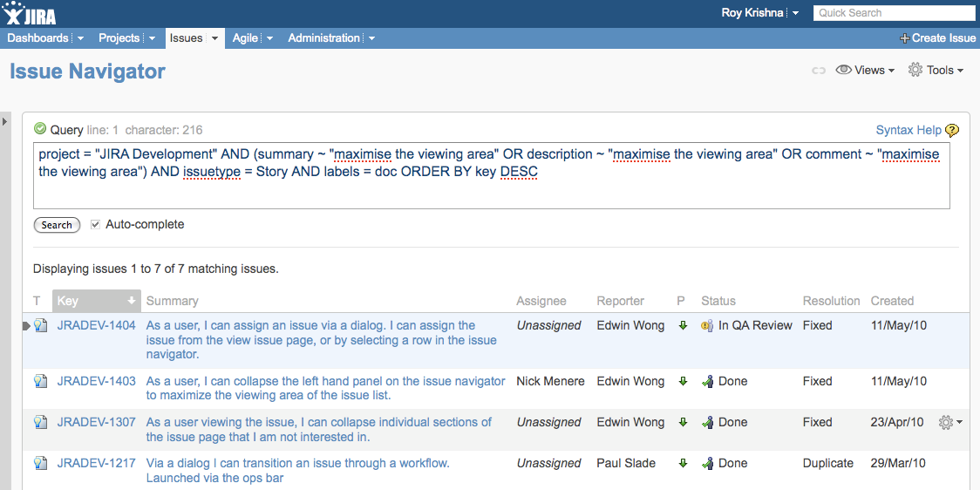Click the eye icon next to Views
The height and width of the screenshot is (490, 980).
pos(844,70)
